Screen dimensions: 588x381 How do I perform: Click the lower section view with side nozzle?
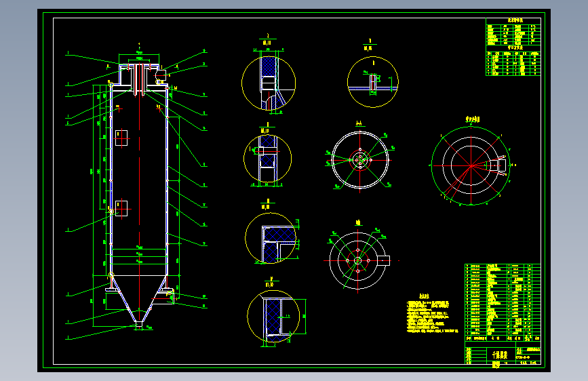point(359,260)
